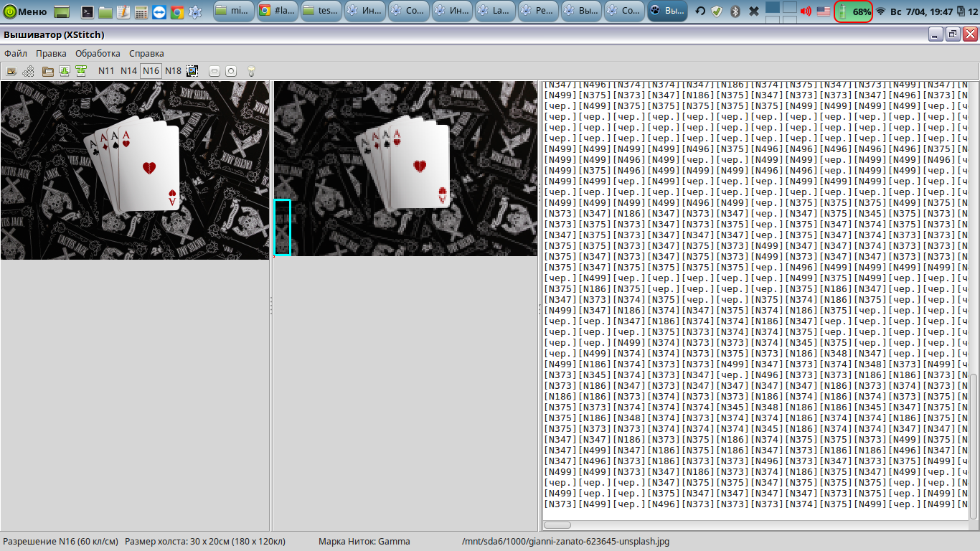Open the Правка menu

51,53
